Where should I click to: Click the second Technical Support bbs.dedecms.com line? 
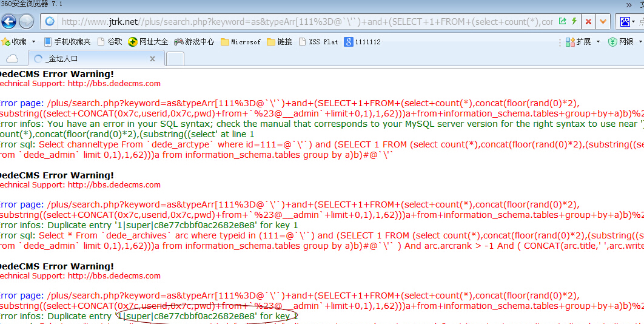tap(80, 184)
